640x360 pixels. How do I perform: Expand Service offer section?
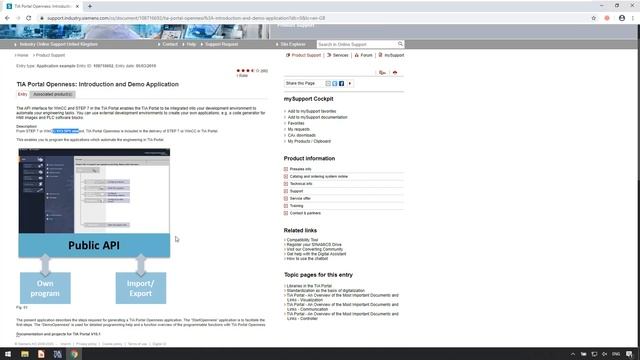coord(300,198)
